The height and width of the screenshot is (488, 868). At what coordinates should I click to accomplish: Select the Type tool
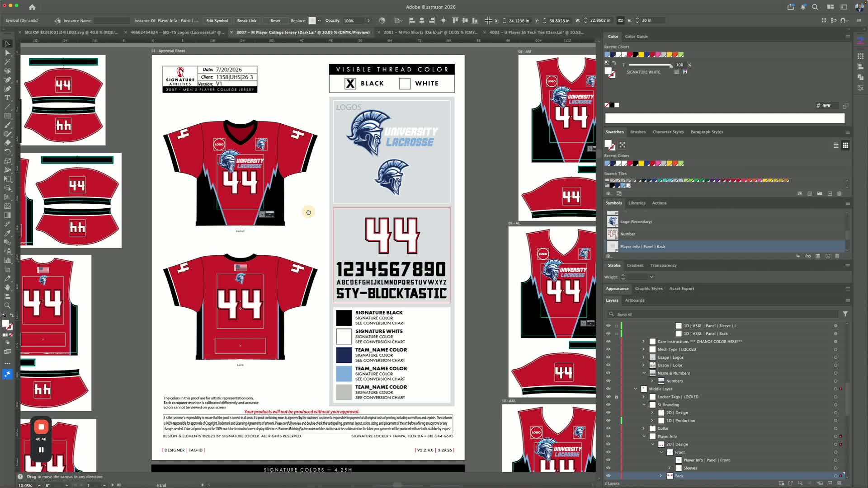point(7,98)
